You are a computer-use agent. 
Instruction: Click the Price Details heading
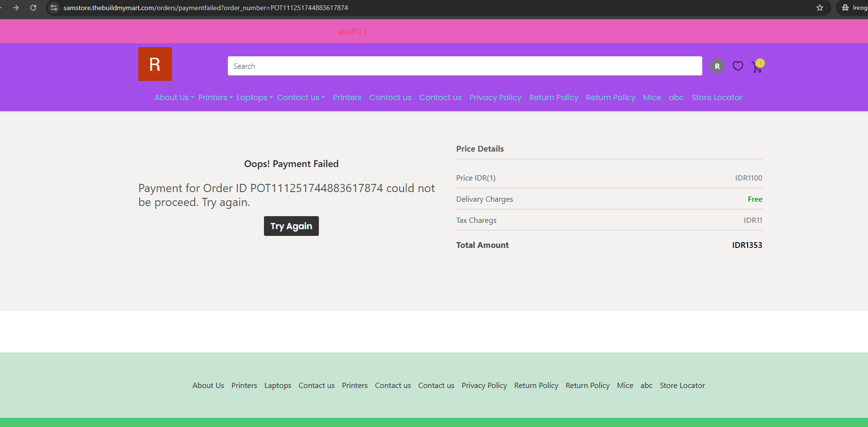click(480, 149)
